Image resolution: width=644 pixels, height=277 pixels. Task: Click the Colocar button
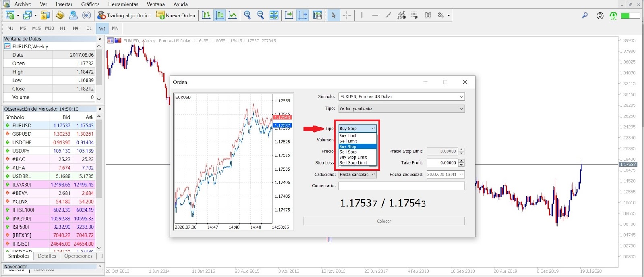(x=384, y=221)
